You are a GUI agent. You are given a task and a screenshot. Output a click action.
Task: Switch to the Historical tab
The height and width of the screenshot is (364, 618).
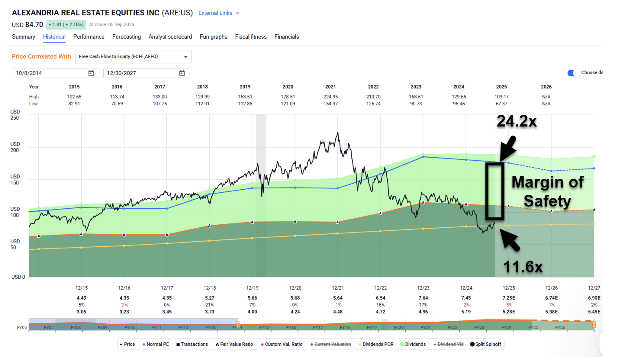(x=54, y=37)
